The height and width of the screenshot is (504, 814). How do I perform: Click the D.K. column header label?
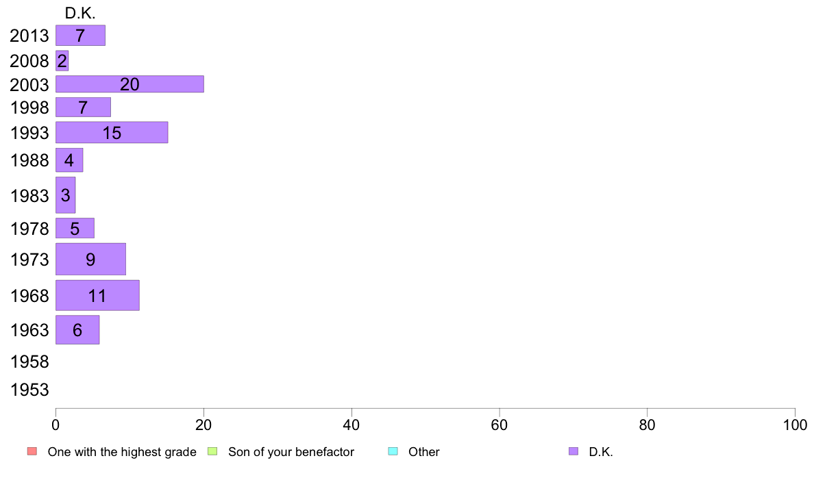click(80, 14)
